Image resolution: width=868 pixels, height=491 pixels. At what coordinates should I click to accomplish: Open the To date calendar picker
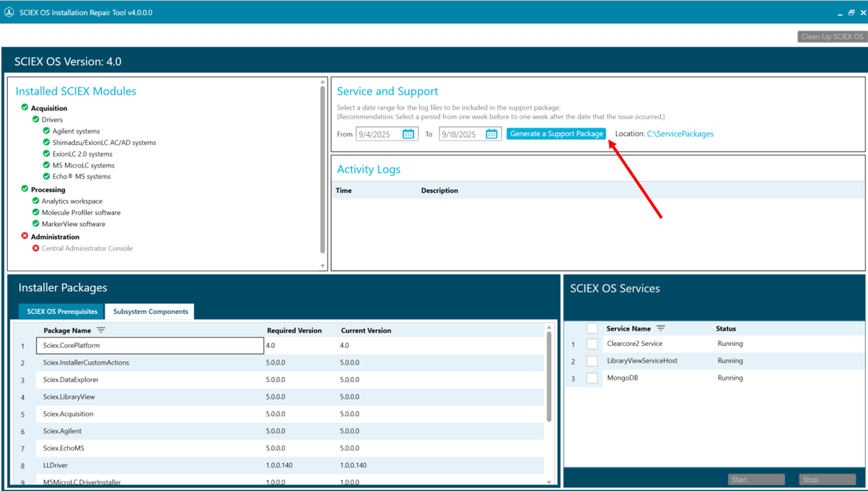tap(491, 134)
